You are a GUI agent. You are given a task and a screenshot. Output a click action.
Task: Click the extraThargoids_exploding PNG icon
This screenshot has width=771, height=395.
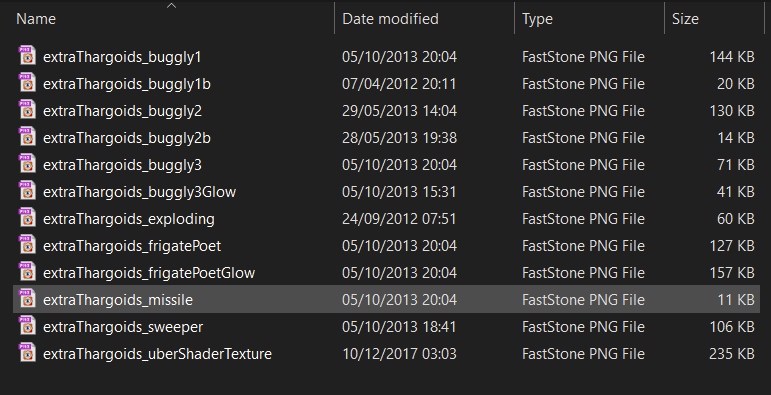(x=28, y=217)
